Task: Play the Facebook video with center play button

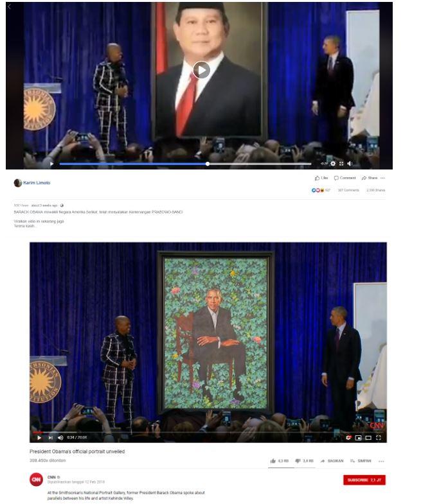Action: click(x=201, y=70)
